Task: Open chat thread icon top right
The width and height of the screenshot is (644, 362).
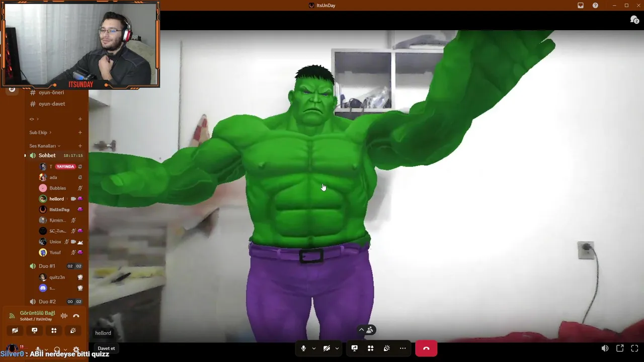Action: tap(634, 20)
